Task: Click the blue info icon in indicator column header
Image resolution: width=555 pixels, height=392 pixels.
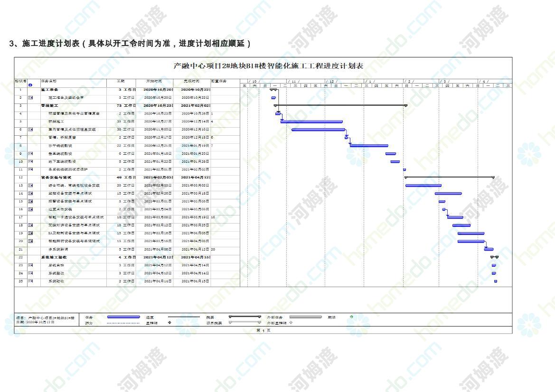Action: coord(30,85)
